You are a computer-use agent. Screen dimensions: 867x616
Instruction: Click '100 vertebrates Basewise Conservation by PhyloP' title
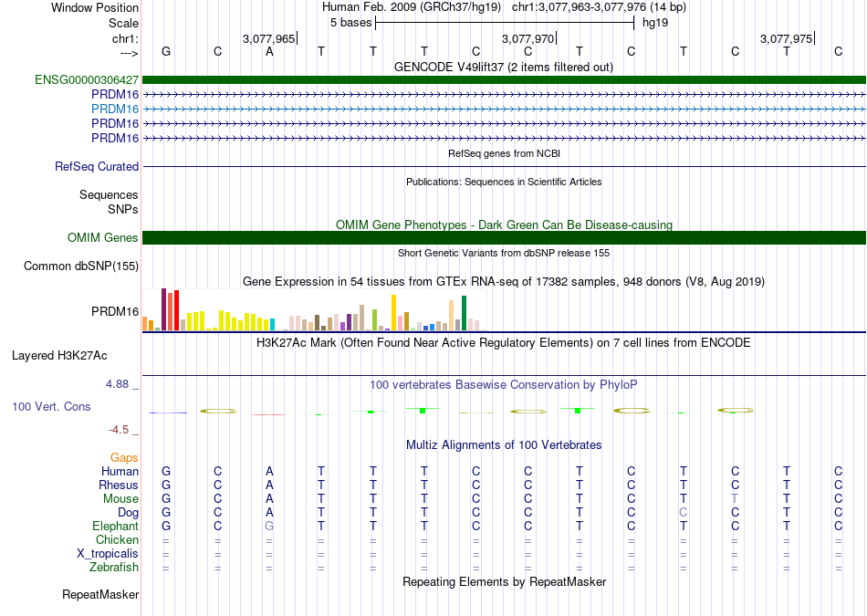pos(504,384)
